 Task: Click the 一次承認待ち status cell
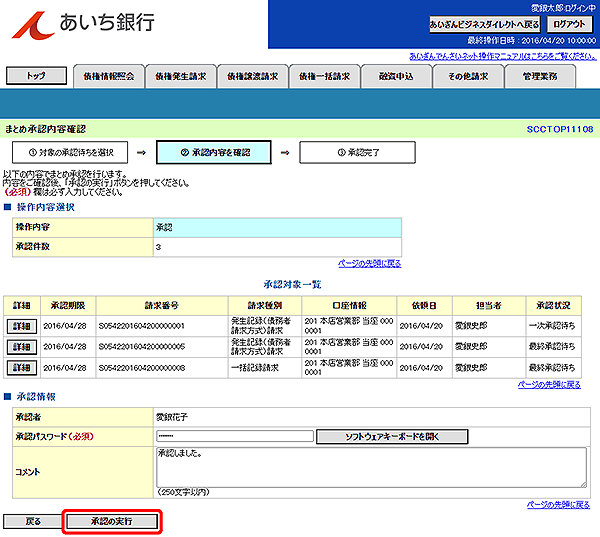click(552, 326)
